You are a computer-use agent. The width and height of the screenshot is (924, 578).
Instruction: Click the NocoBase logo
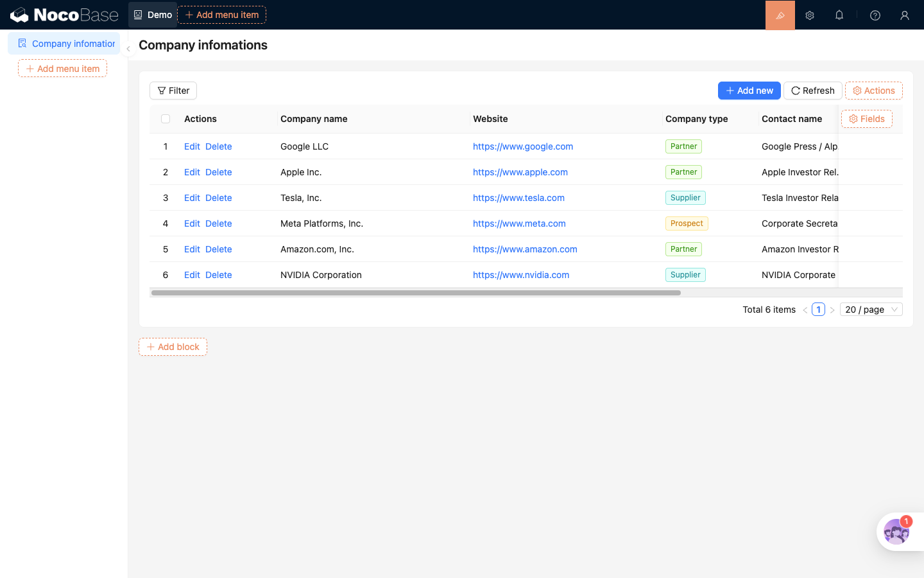(64, 15)
